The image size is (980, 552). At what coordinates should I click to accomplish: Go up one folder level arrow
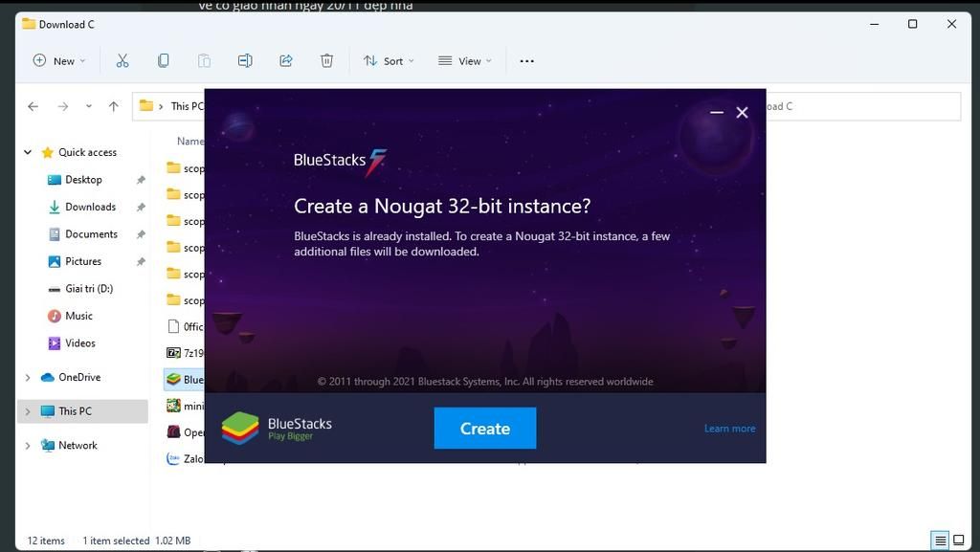tap(113, 107)
